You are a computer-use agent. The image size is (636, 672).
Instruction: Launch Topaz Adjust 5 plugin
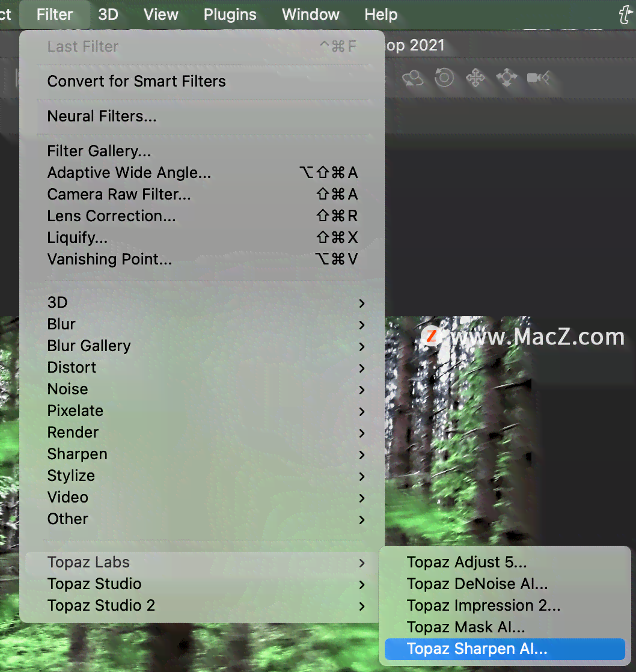[505, 562]
